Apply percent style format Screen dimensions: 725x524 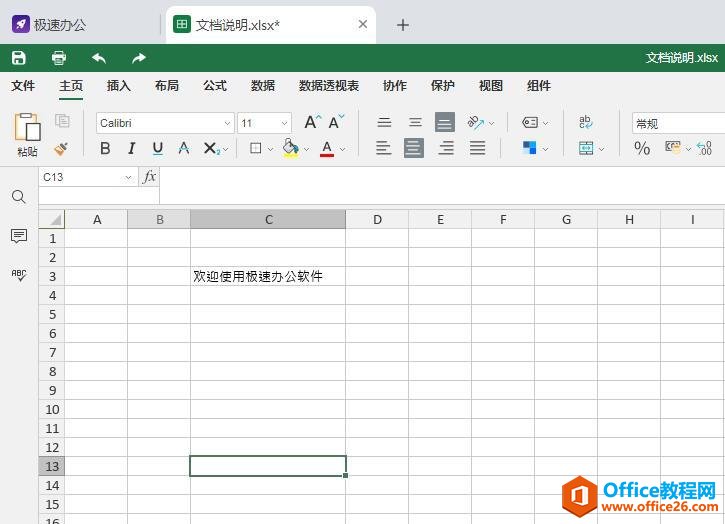coord(642,148)
